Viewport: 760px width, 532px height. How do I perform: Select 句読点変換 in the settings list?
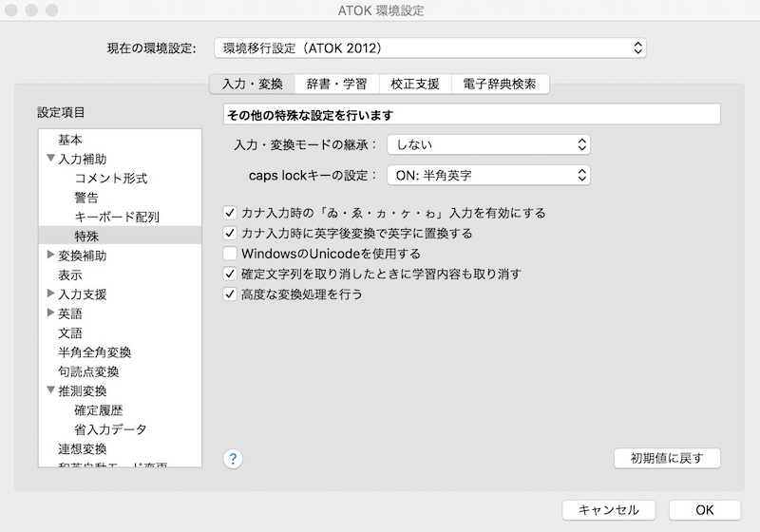[88, 371]
